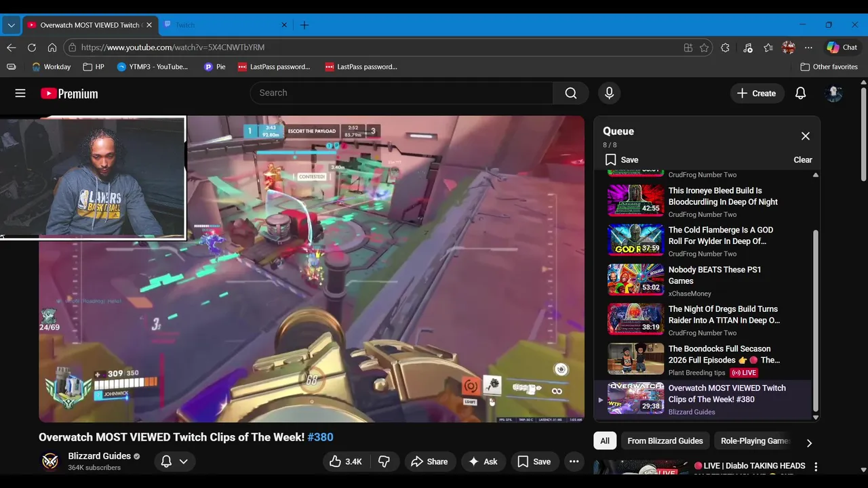This screenshot has width=868, height=488.
Task: Open Ironeye Bleed Build queue video
Action: (x=703, y=201)
